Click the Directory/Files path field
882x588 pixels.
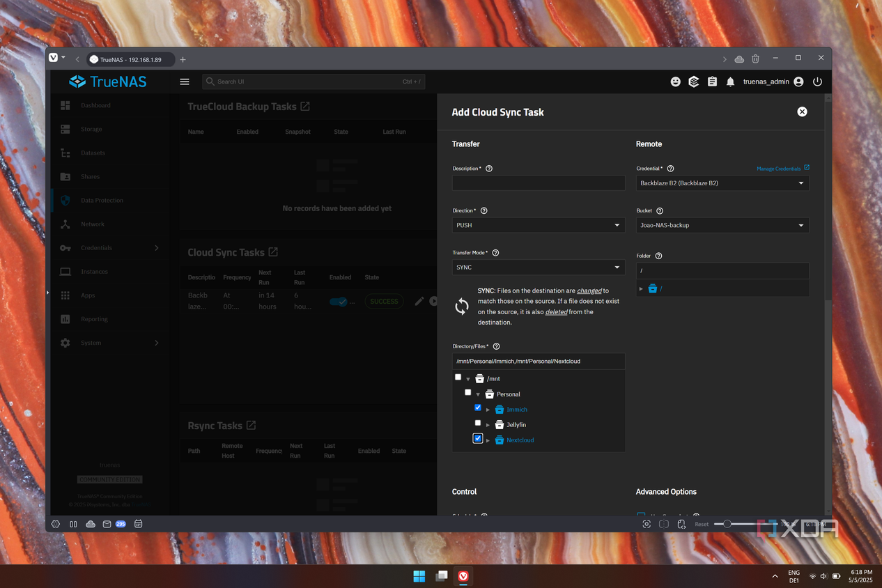[x=539, y=361]
